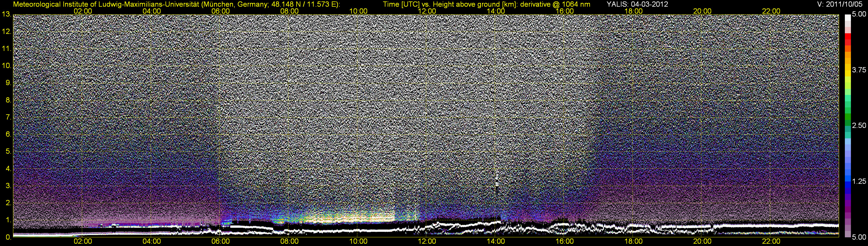Screen dimensions: 868x246
Task: Click the 02:00 label on the bottom time axis
Action: (83, 242)
